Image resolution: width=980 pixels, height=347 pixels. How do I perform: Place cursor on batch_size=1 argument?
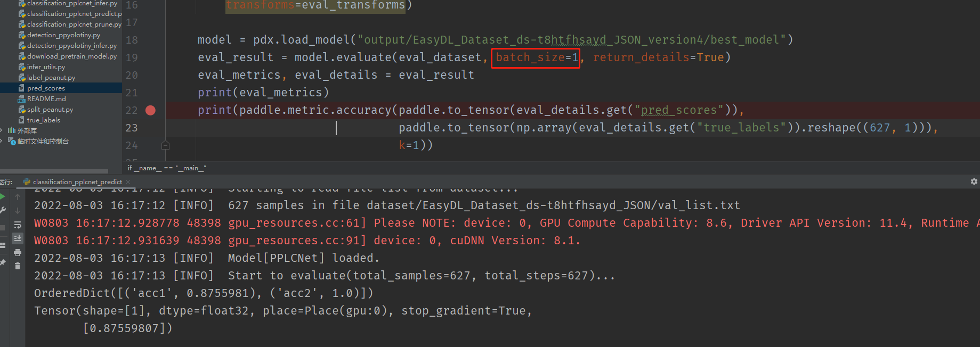(537, 57)
